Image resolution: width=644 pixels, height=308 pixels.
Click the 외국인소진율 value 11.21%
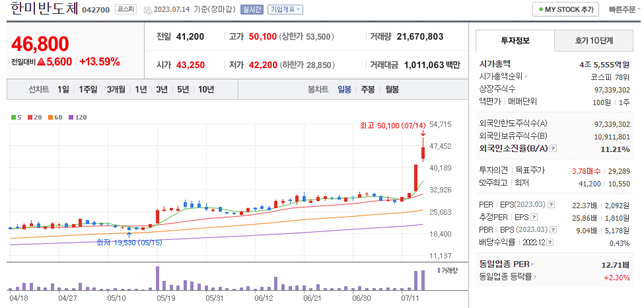click(615, 149)
